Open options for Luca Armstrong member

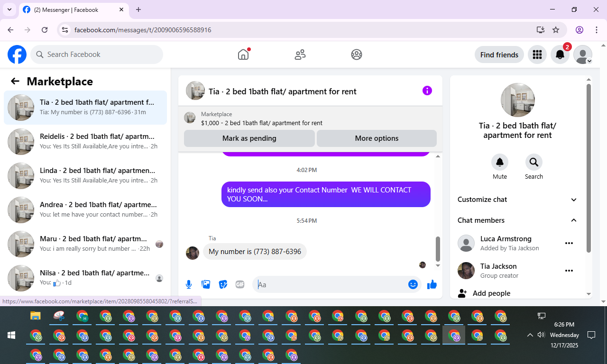(x=569, y=243)
